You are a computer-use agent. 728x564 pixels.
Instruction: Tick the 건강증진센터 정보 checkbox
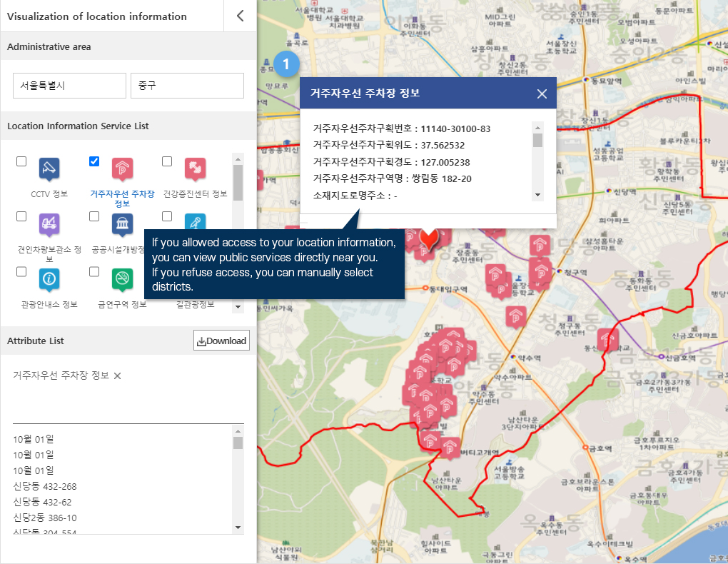click(167, 161)
